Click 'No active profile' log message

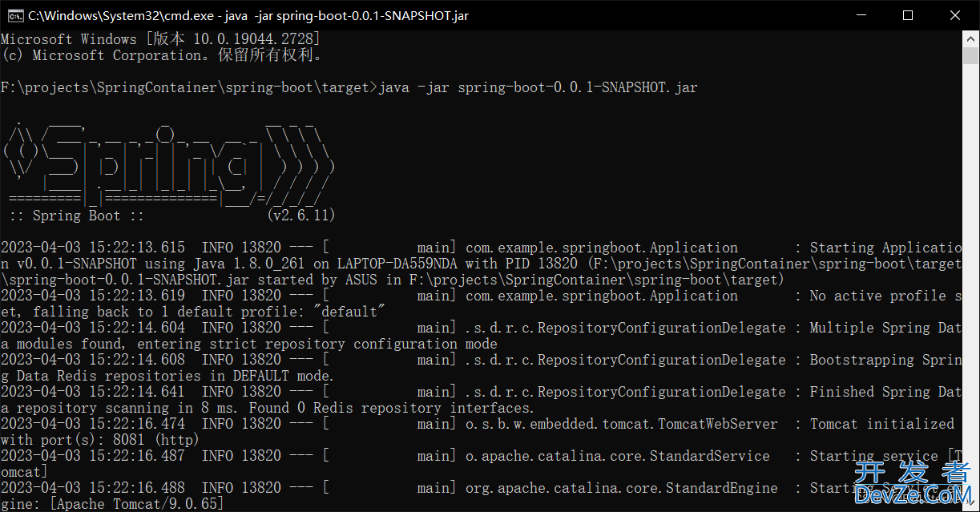pyautogui.click(x=885, y=296)
